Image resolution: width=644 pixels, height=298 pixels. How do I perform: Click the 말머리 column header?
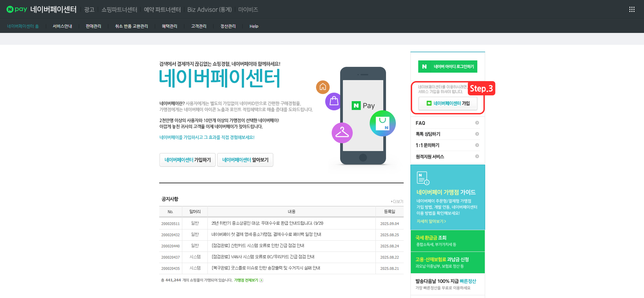coord(195,211)
